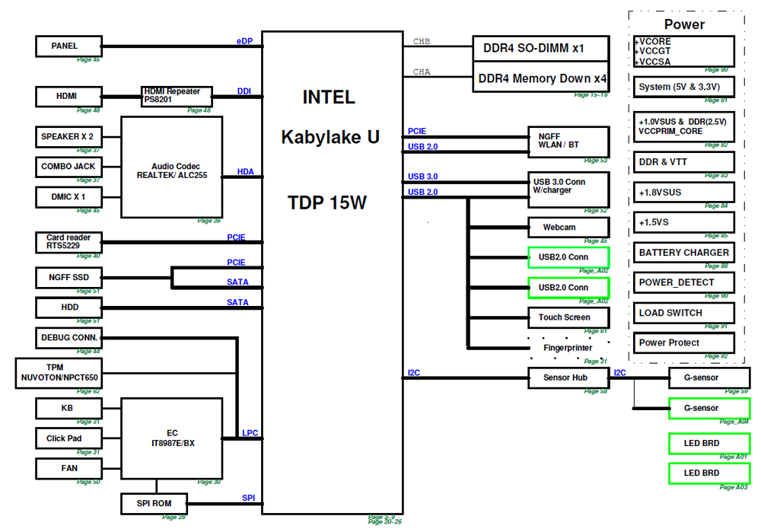Click the TDP 15W text

pos(327,203)
